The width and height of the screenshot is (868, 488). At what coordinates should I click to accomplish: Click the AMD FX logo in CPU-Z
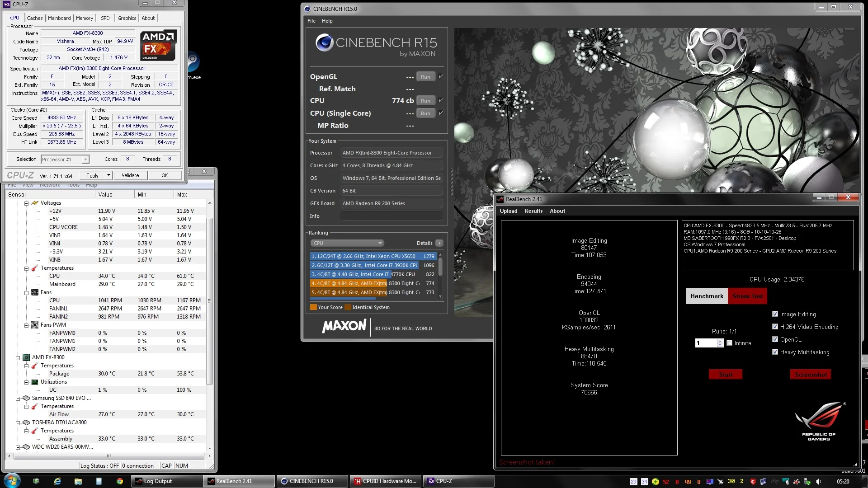(x=158, y=45)
